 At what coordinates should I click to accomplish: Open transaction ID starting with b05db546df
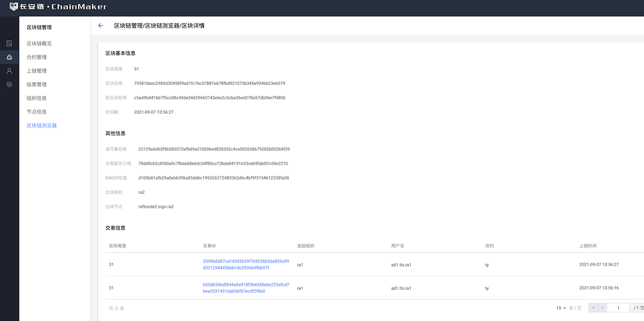[x=245, y=288]
